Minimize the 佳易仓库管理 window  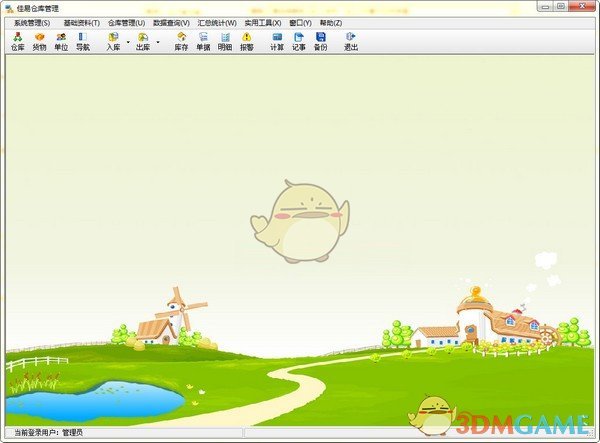coord(545,7)
